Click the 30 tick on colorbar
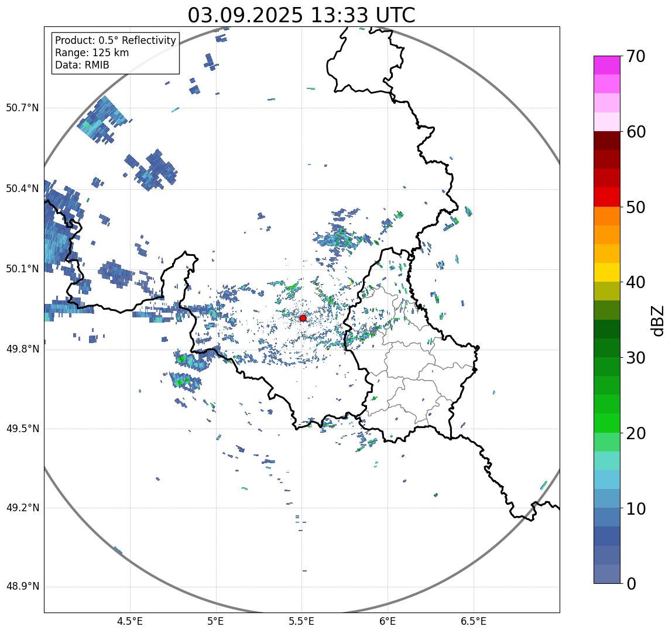 636,358
